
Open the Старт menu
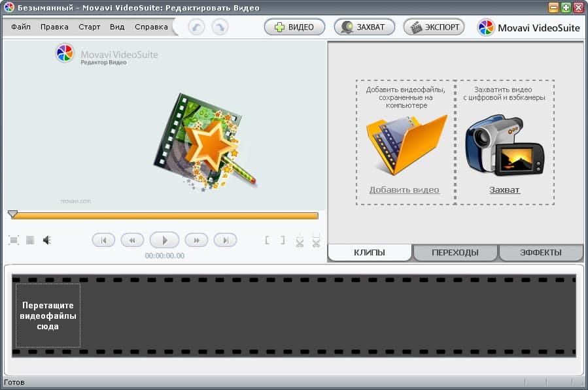point(89,27)
